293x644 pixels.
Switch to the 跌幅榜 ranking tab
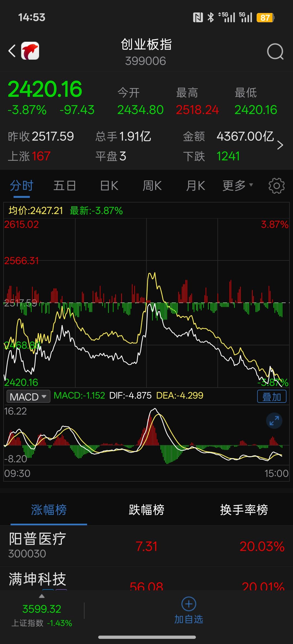(x=146, y=510)
